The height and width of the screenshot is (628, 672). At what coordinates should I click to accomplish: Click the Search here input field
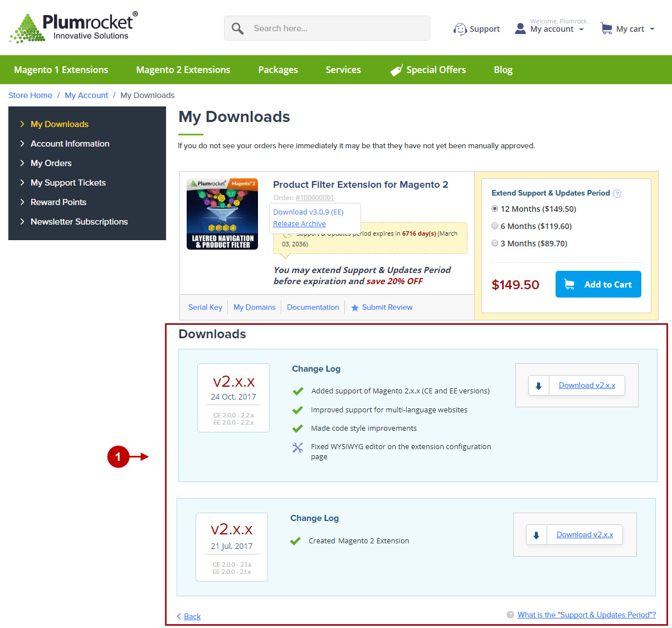[327, 28]
